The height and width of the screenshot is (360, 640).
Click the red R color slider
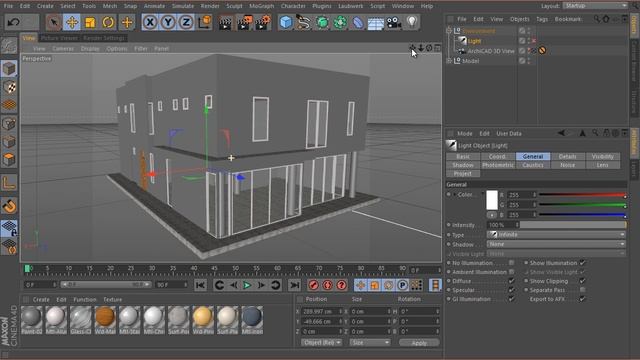(582, 195)
